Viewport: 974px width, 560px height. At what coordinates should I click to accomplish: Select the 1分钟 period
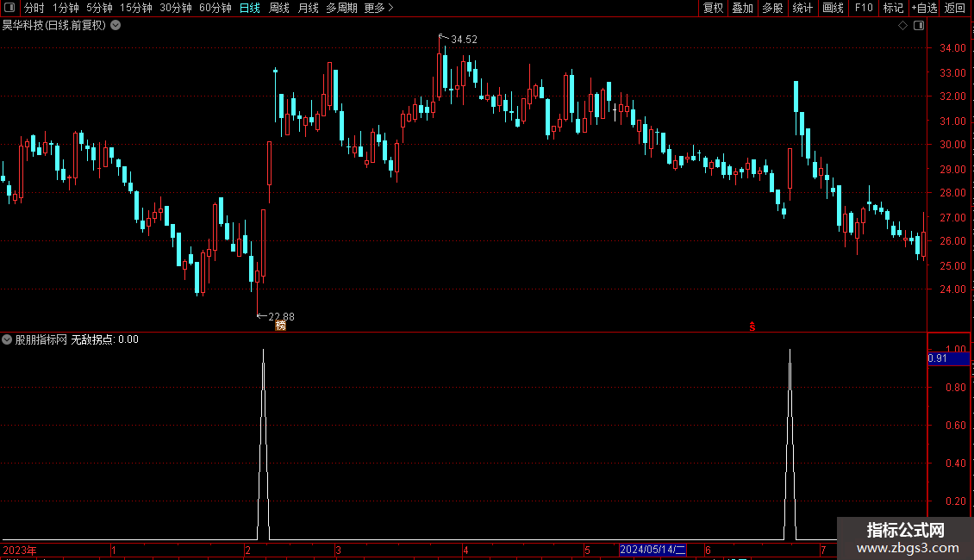(66, 8)
